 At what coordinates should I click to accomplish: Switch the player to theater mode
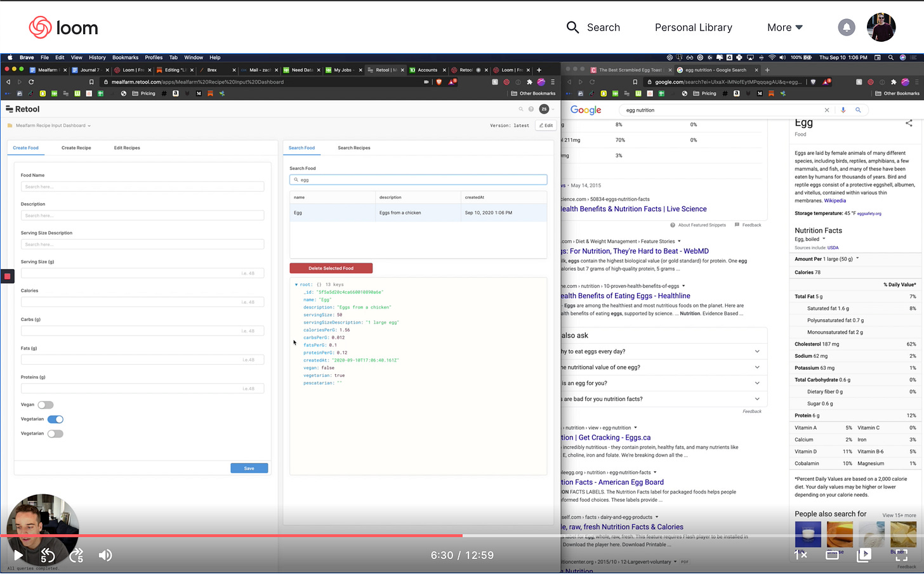(832, 555)
